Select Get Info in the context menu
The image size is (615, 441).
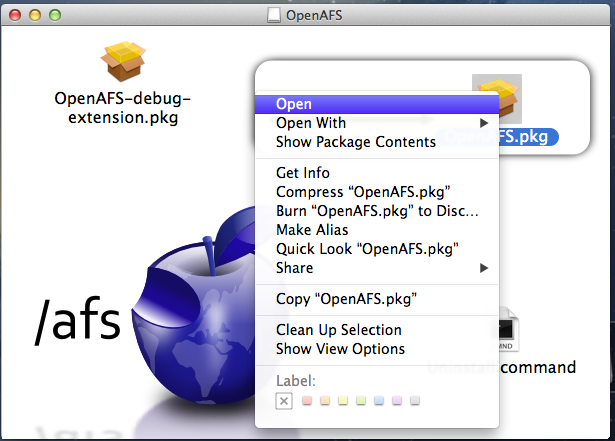[x=377, y=173]
